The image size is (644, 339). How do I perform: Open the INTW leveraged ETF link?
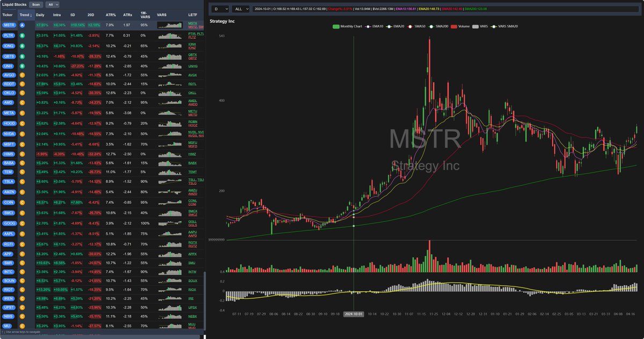[193, 272]
